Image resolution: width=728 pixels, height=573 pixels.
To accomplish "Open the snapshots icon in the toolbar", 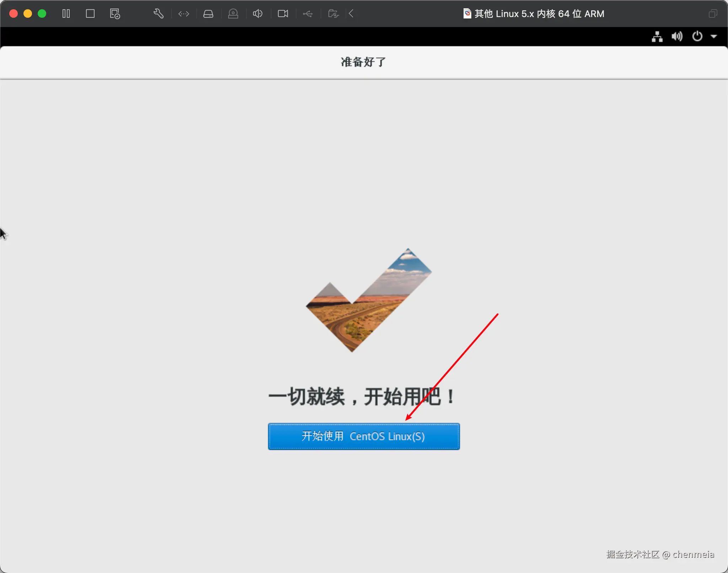I will click(x=114, y=14).
